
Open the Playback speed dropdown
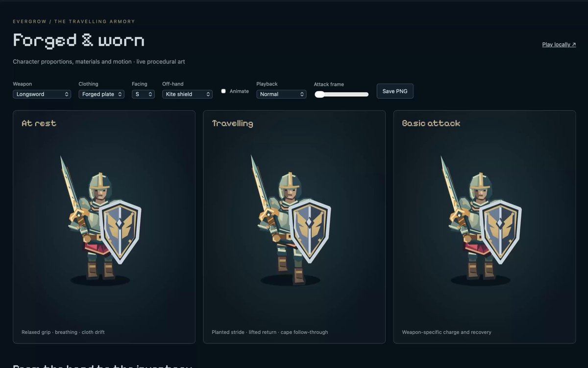click(281, 94)
